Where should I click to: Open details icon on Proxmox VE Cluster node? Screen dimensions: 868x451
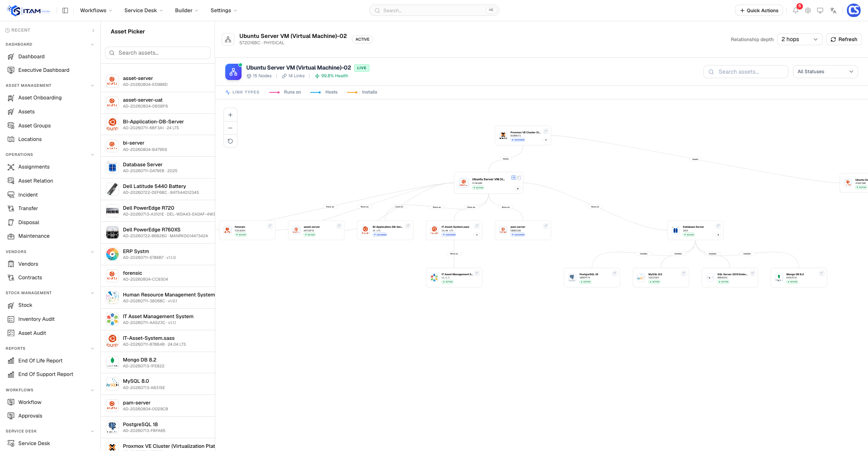(x=546, y=132)
